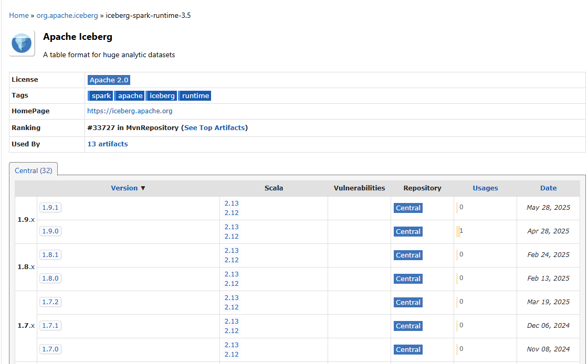Open See Top Artifacts link
The height and width of the screenshot is (364, 588).
point(215,127)
